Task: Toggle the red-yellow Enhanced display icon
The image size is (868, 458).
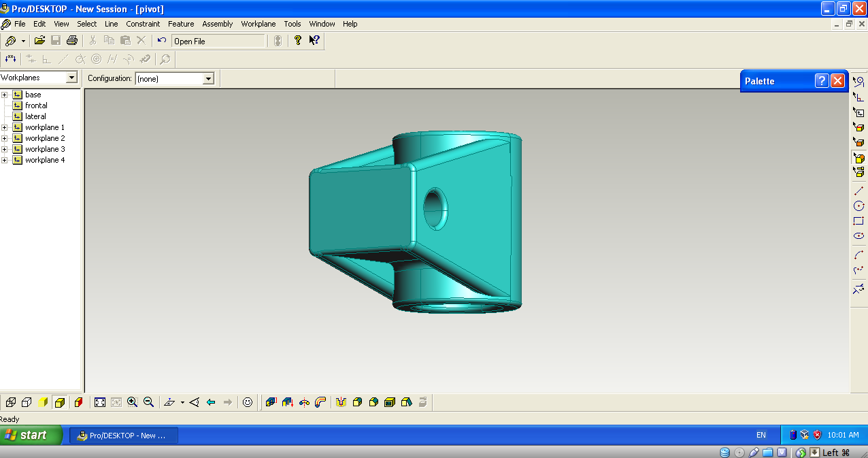Action: click(78, 402)
